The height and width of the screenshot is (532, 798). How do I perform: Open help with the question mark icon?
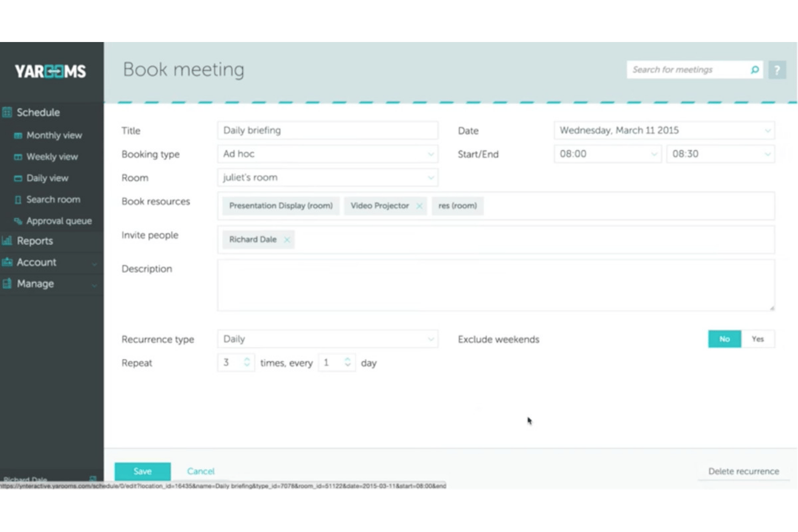click(x=777, y=70)
